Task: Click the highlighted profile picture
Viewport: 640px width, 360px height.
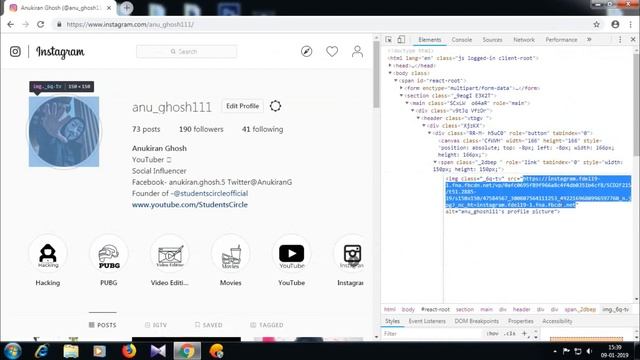Action: click(x=64, y=131)
